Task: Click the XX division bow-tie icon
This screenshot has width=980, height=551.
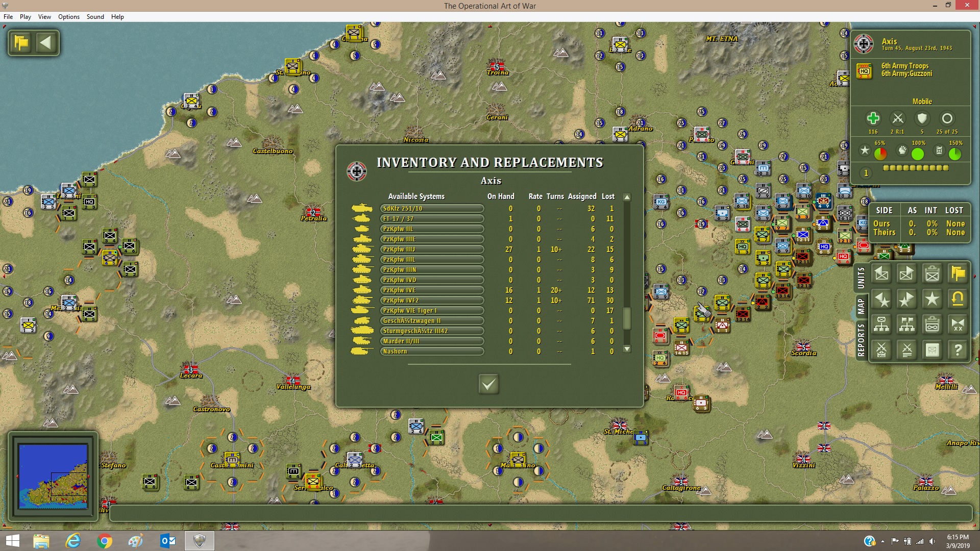Action: tap(958, 324)
